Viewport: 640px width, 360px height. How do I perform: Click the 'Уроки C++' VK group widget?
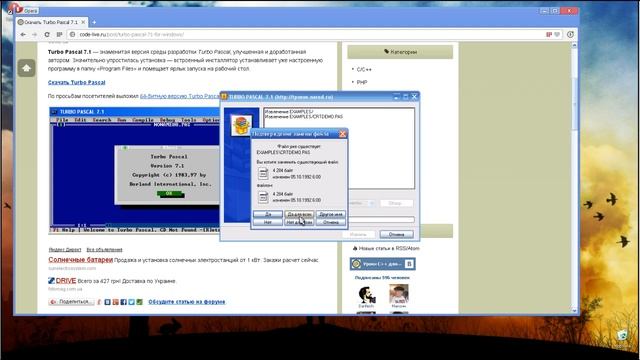point(382,264)
